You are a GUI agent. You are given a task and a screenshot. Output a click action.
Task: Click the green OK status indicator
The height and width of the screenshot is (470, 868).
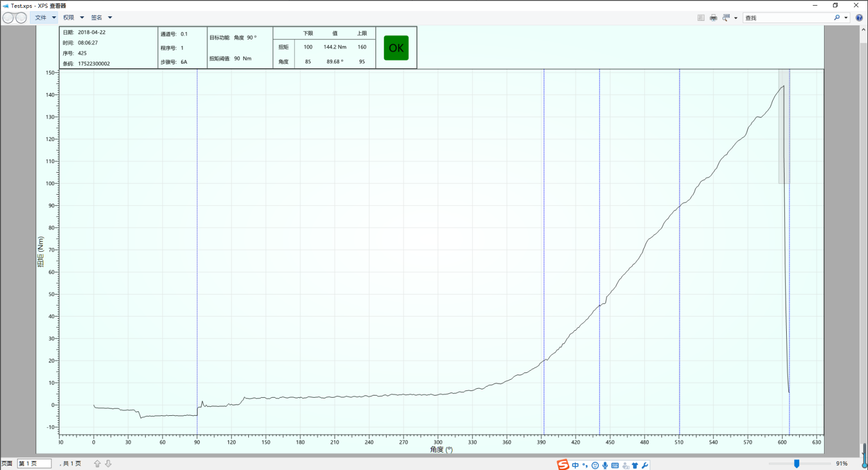(x=396, y=48)
